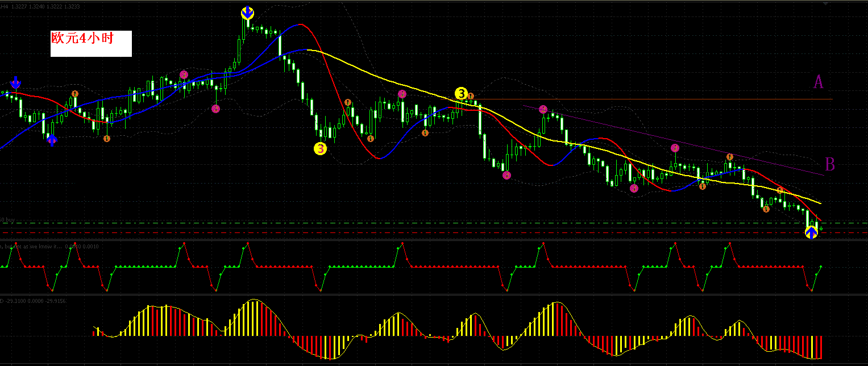The image size is (868, 366).
Task: Select the green dashed buy level line
Action: click(x=434, y=223)
